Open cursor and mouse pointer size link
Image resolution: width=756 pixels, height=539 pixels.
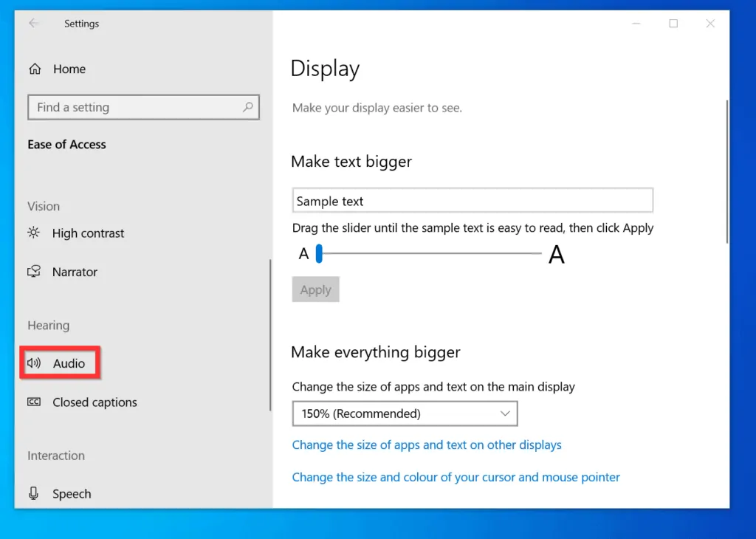coord(456,477)
